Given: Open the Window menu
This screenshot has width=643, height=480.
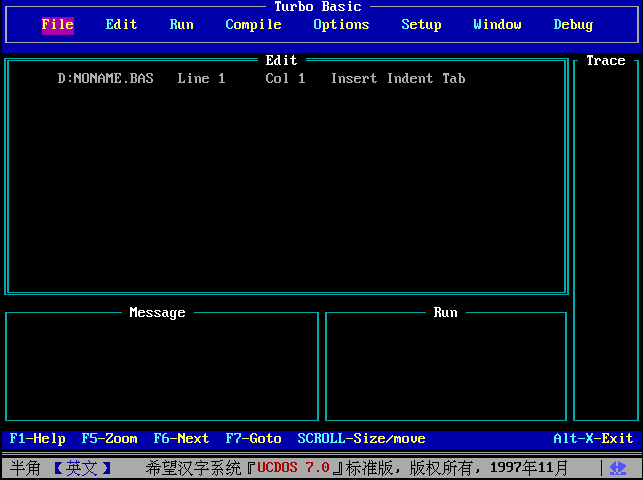Looking at the screenshot, I should [497, 25].
